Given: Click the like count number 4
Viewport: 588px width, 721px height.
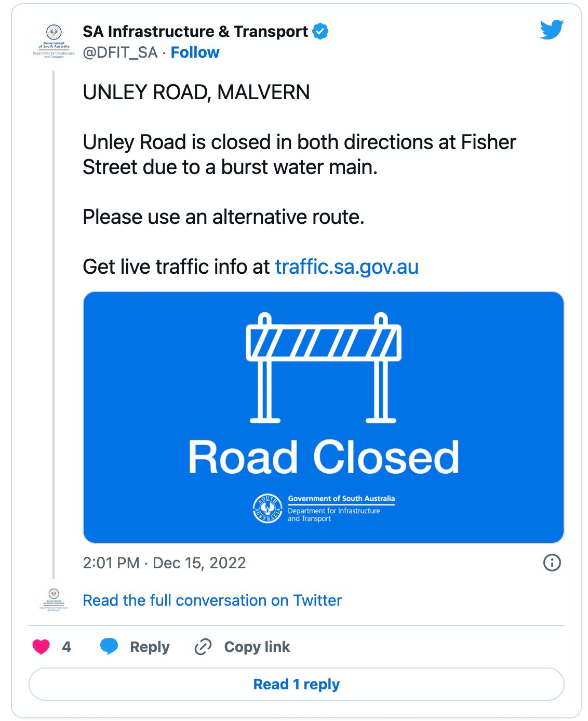Looking at the screenshot, I should pos(66,647).
